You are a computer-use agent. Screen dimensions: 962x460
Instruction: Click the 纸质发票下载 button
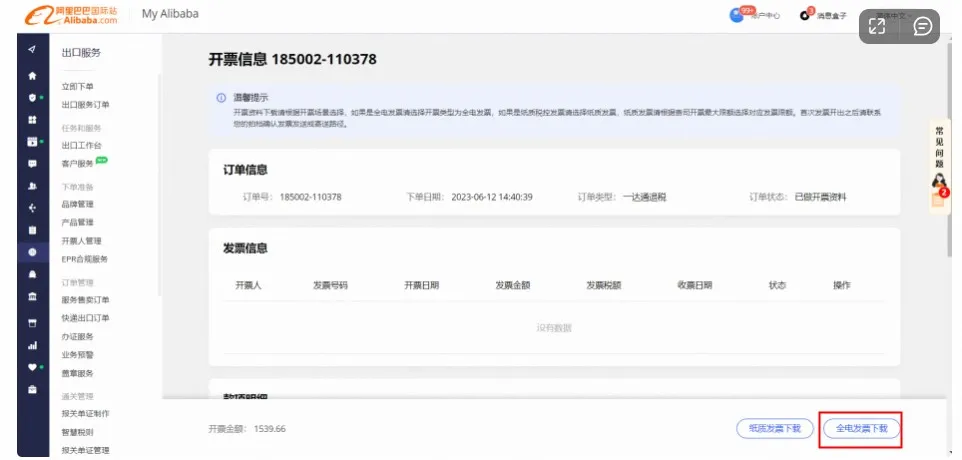pyautogui.click(x=775, y=429)
